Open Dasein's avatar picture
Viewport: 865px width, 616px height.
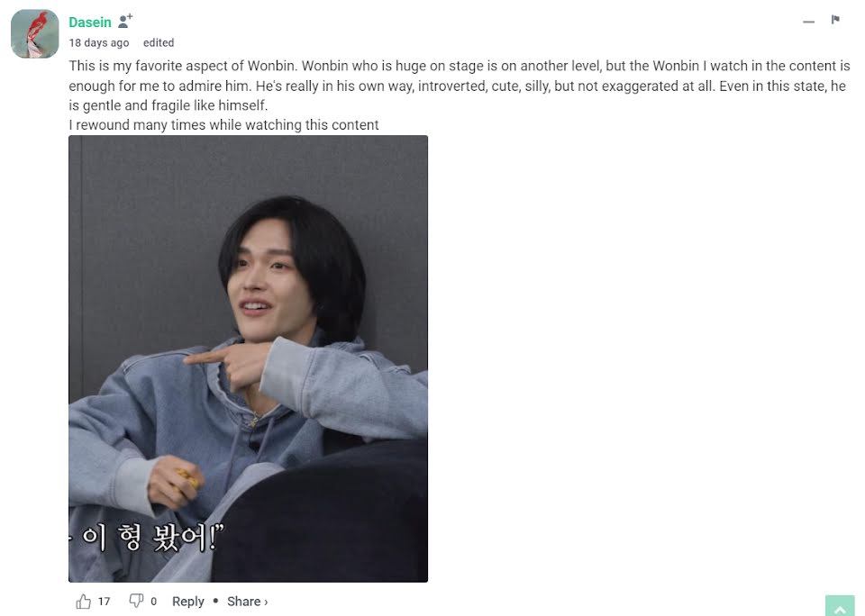[x=35, y=33]
